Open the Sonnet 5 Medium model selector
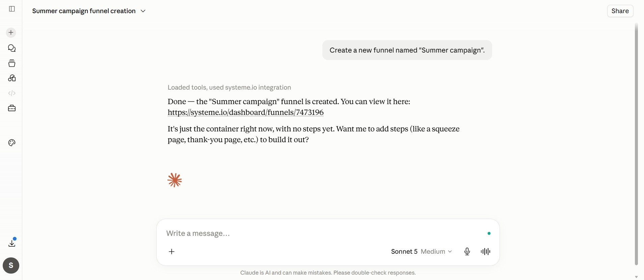The width and height of the screenshot is (644, 280). (x=421, y=251)
